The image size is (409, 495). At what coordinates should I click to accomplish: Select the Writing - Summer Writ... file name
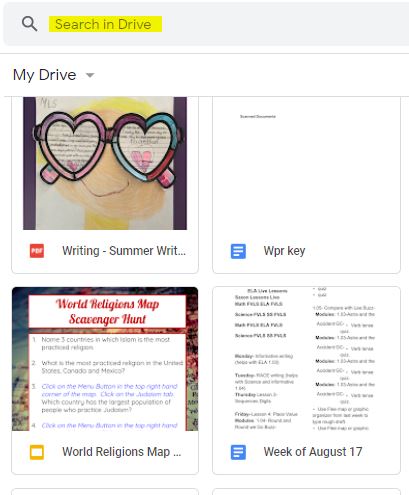[124, 251]
